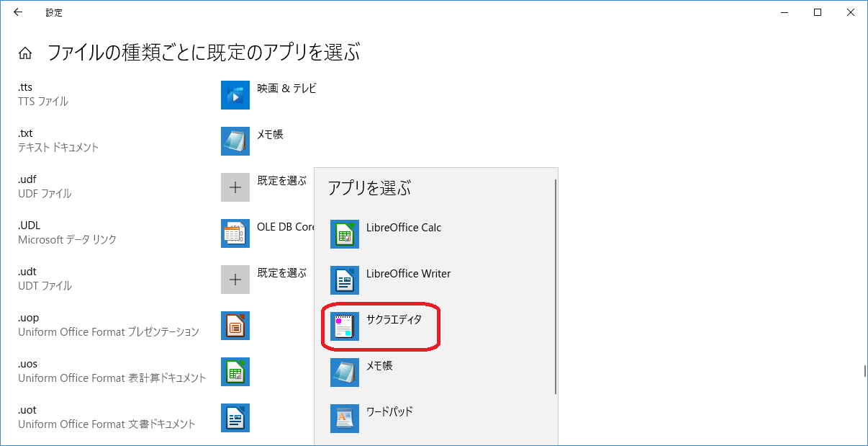Viewport: 868px width, 446px height.
Task: Minimize the 設定 window
Action: 785,12
